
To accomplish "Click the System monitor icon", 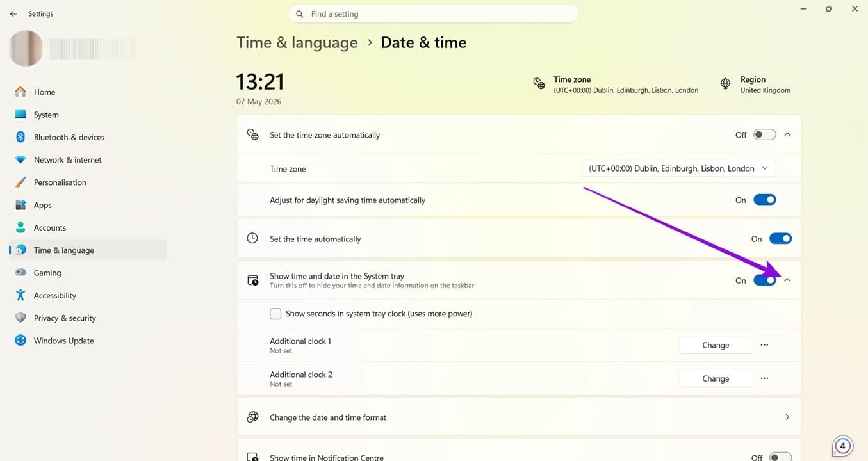I will pos(20,115).
